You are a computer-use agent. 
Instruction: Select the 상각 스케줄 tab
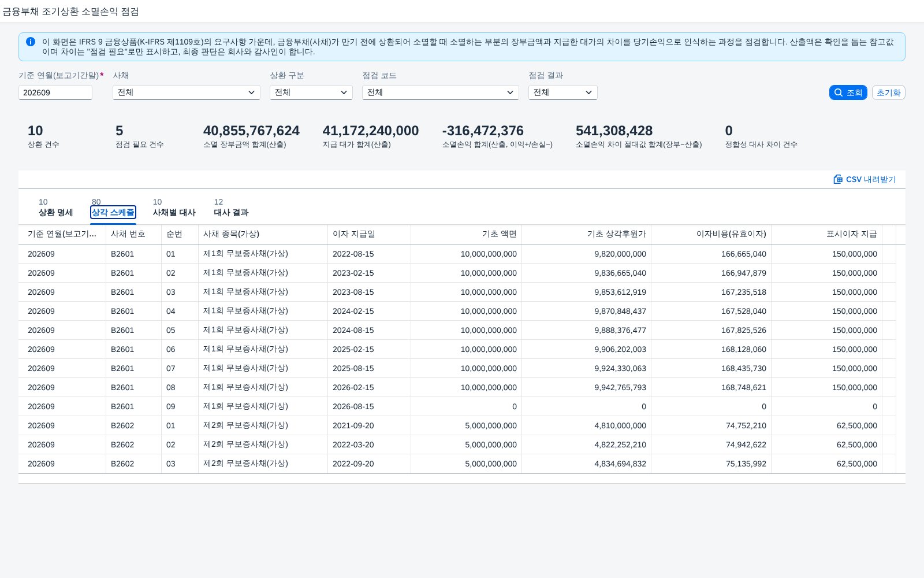coord(113,212)
